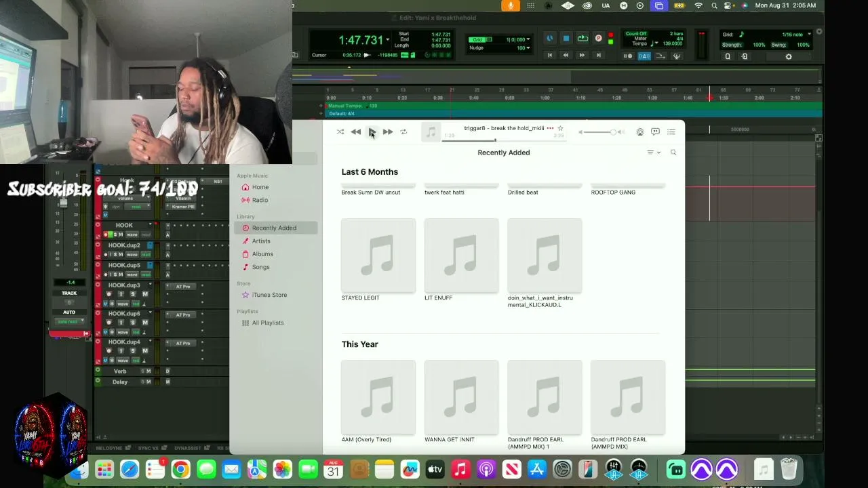Open Control Center in the menu bar

click(x=729, y=5)
